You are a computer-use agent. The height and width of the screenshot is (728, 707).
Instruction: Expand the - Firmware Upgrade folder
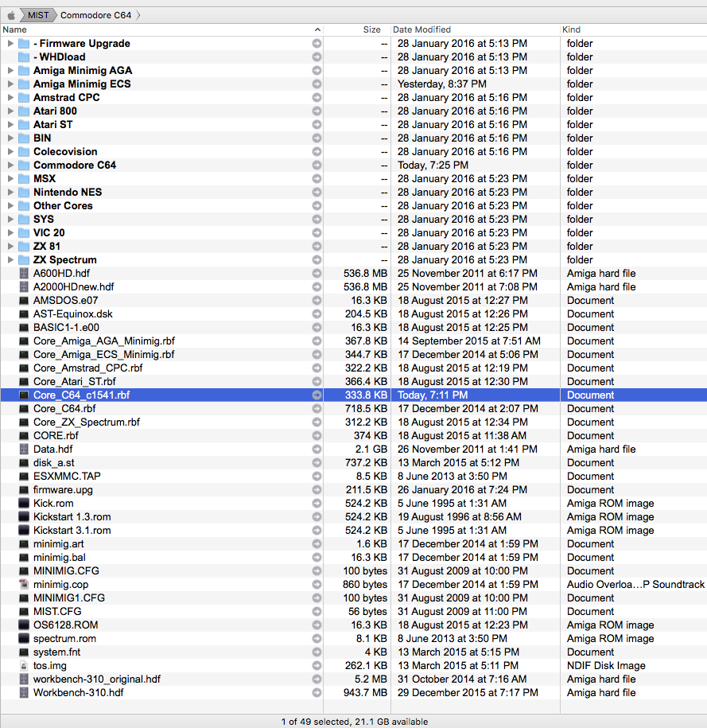[10, 44]
